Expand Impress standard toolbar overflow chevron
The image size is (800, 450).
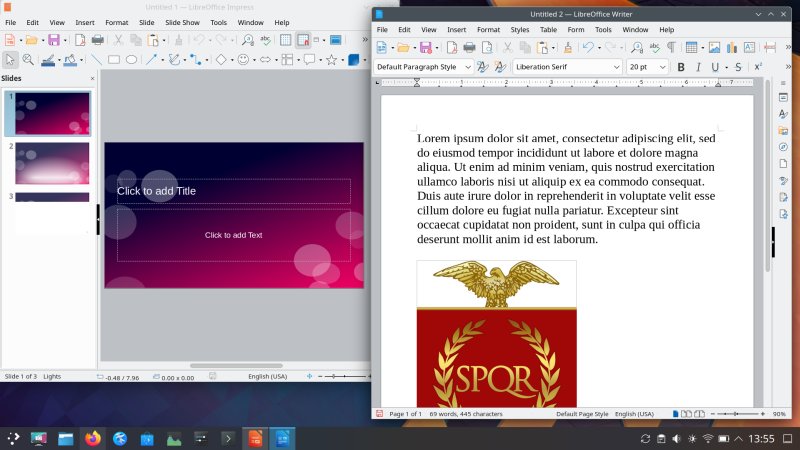pos(365,40)
